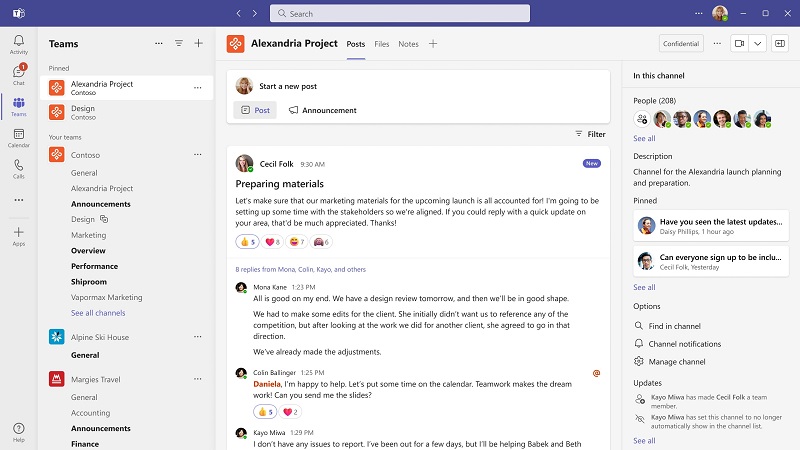Open the profile avatar menu
800x450 pixels.
point(720,13)
